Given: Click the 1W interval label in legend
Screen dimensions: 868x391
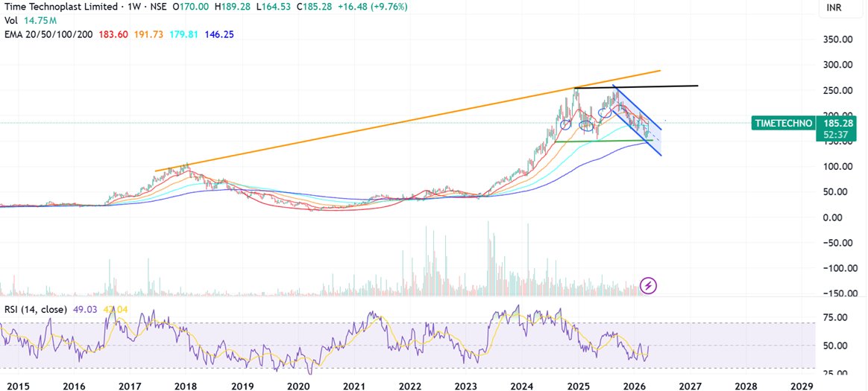Looking at the screenshot, I should tap(134, 7).
